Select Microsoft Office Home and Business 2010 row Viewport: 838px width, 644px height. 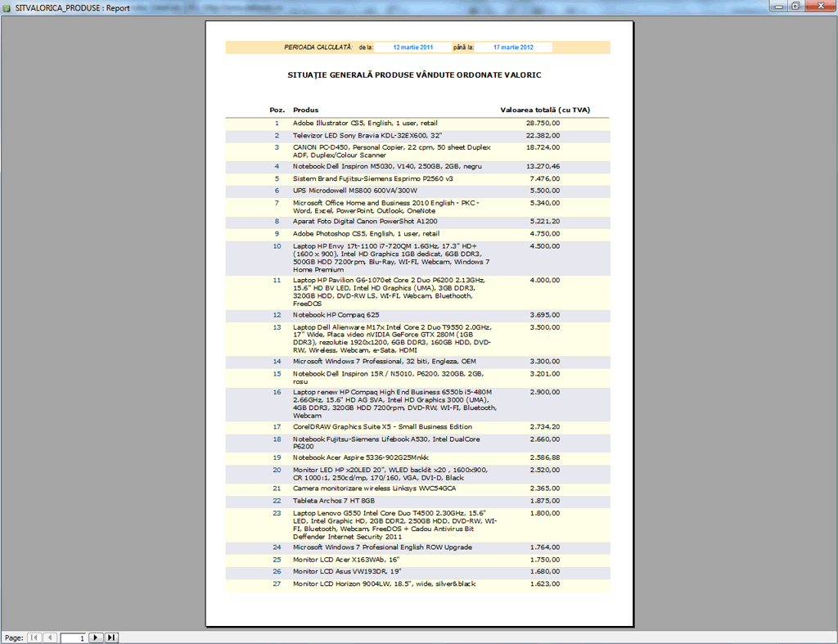(x=417, y=207)
